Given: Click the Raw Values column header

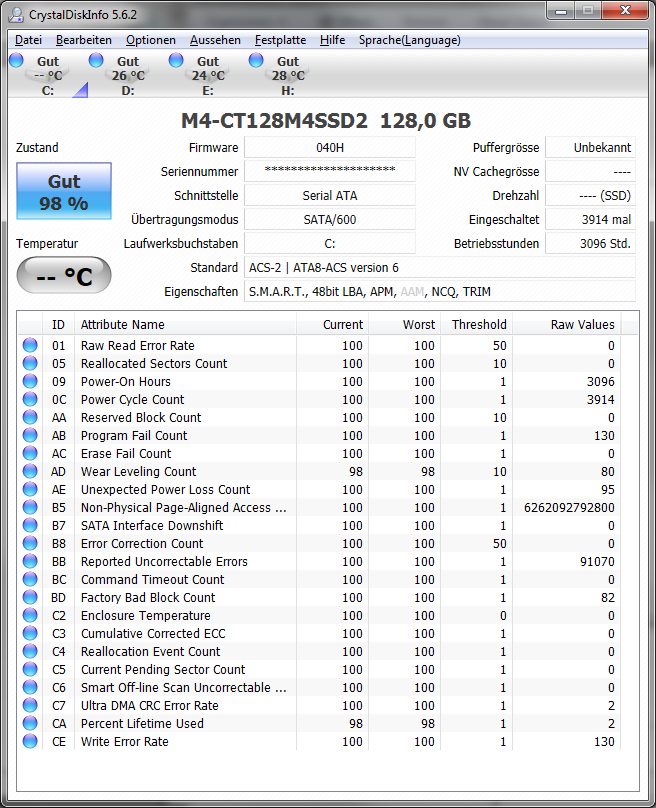Looking at the screenshot, I should [567, 325].
